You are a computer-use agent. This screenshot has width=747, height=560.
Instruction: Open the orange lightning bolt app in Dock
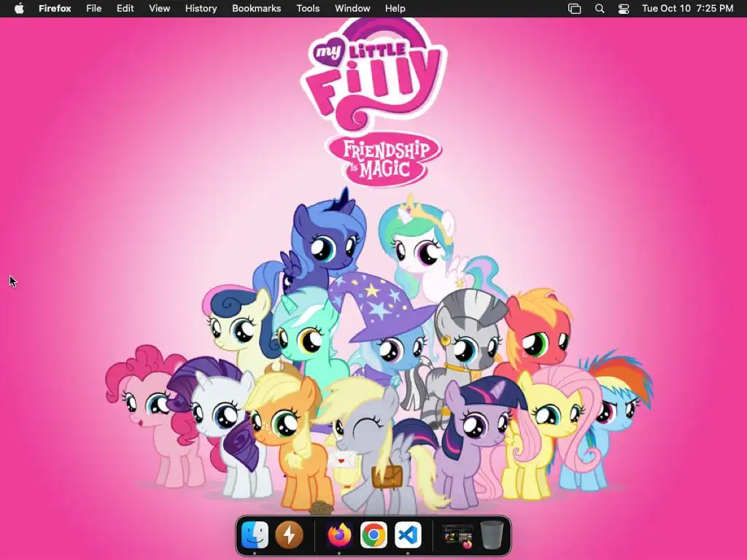click(x=289, y=534)
